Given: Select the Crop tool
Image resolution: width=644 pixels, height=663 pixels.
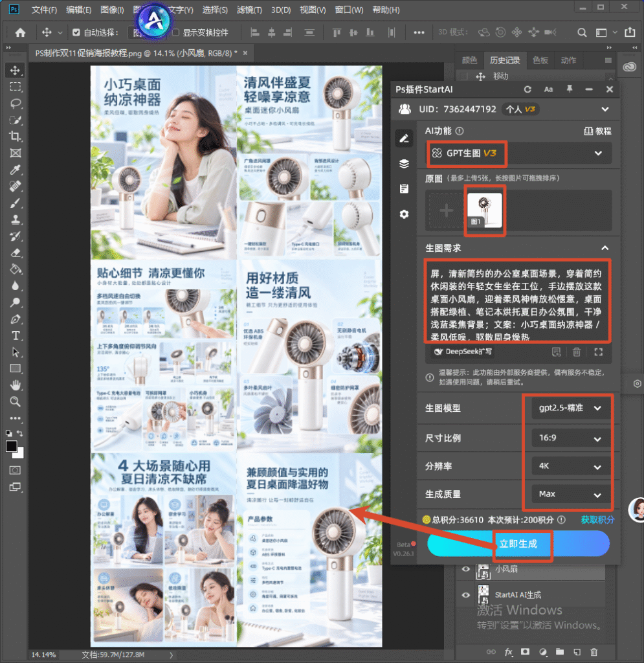Looking at the screenshot, I should coord(16,136).
